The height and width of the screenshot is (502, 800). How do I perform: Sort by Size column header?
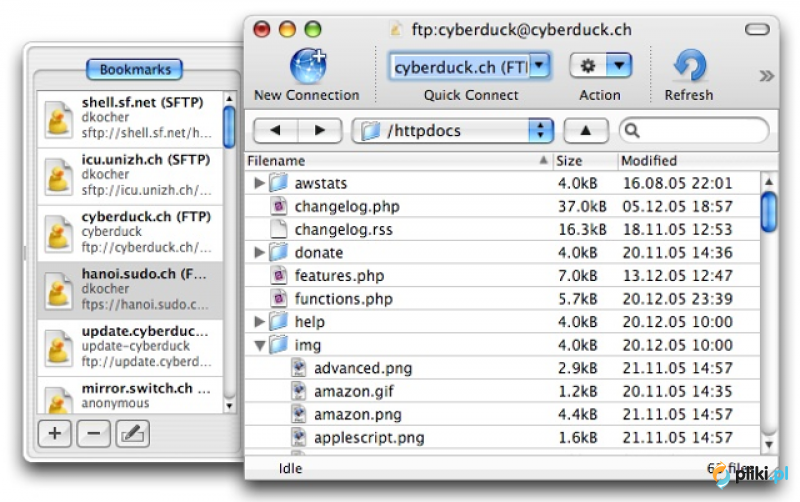coord(585,161)
